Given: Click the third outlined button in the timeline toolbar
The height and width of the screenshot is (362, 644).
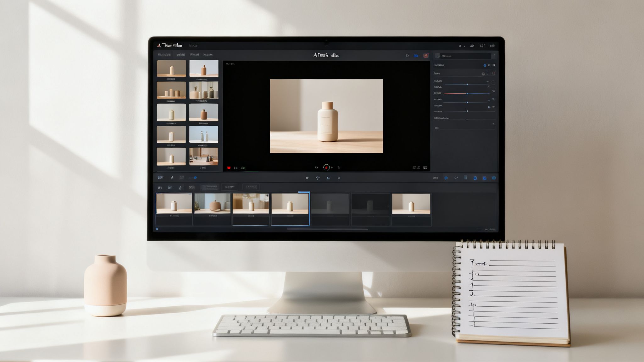Looking at the screenshot, I should (251, 187).
